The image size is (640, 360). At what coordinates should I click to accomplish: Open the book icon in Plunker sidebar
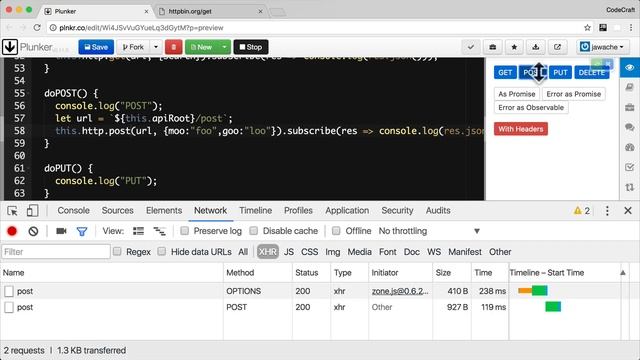(x=629, y=87)
